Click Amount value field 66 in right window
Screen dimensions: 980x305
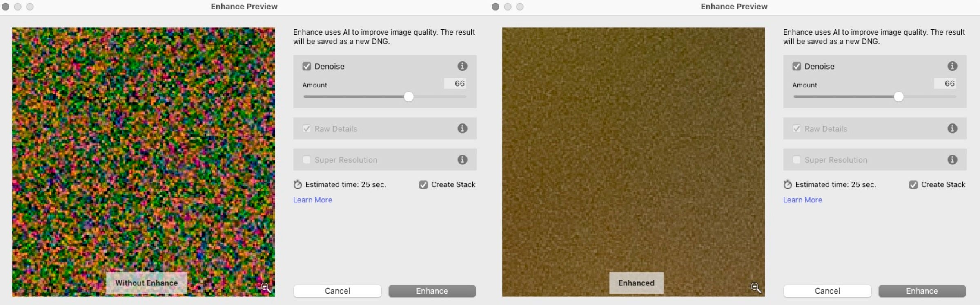click(945, 84)
